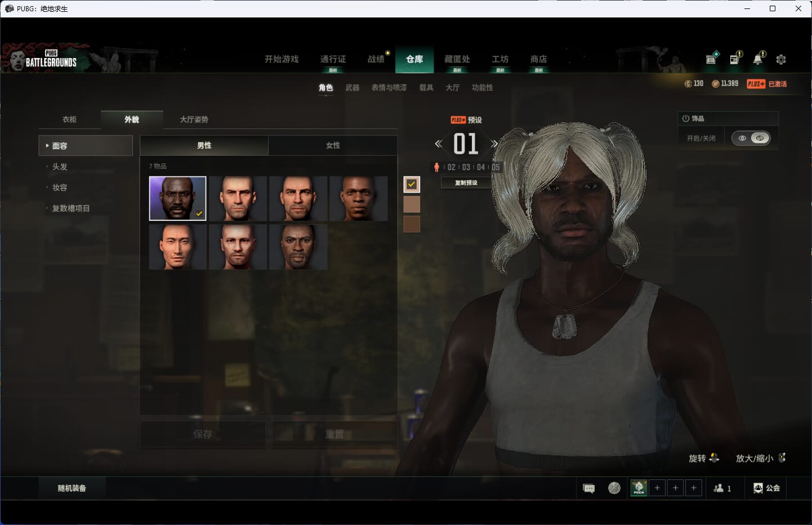The width and height of the screenshot is (812, 525).
Task: Click the 保存 button
Action: click(203, 434)
